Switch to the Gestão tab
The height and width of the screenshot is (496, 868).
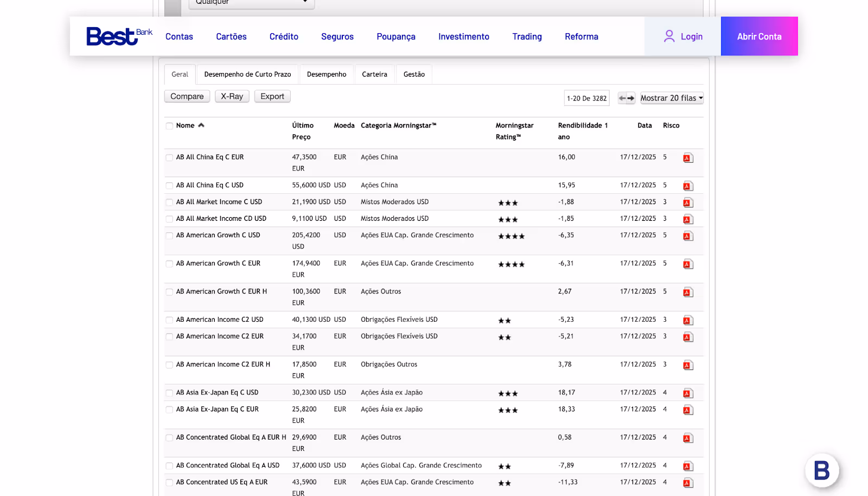click(x=414, y=74)
